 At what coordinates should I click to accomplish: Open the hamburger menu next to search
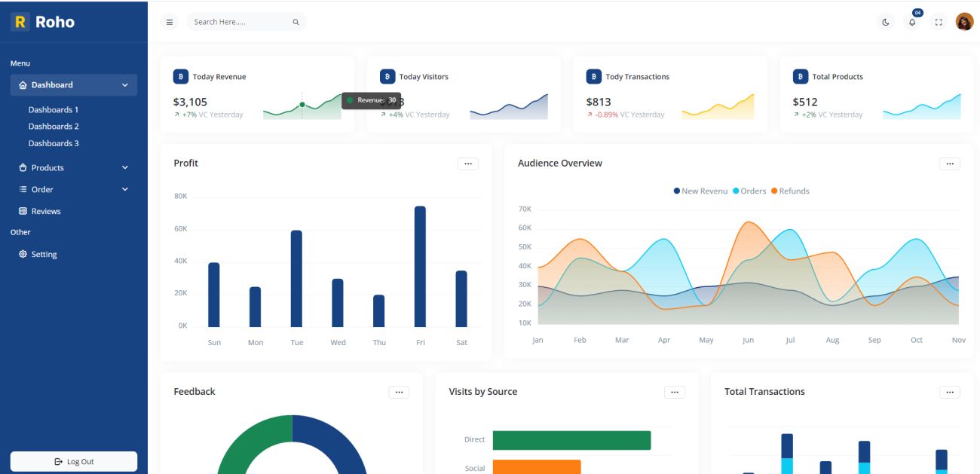170,22
